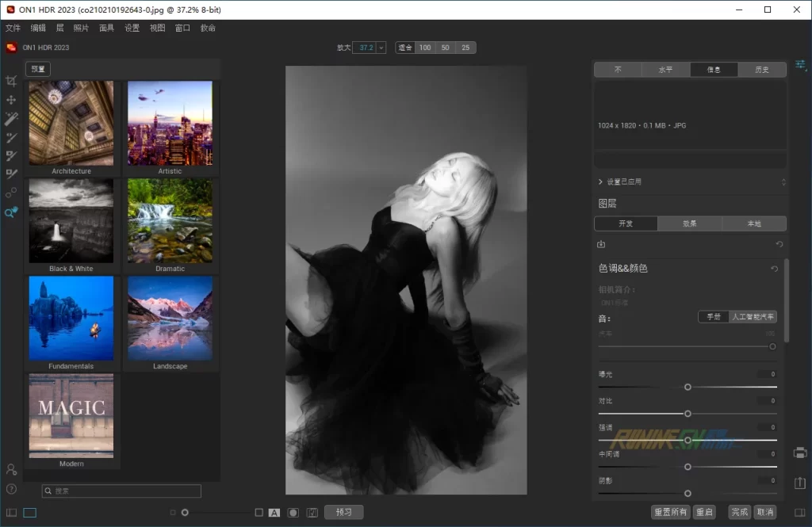Click the 重置所有 button
812x527 pixels.
[x=670, y=512]
